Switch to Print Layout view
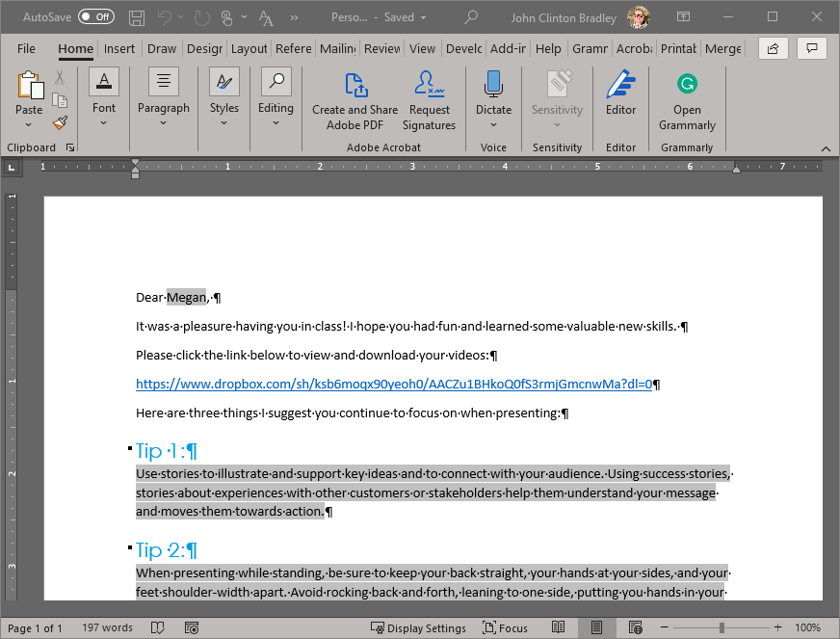The width and height of the screenshot is (840, 639). 596,627
